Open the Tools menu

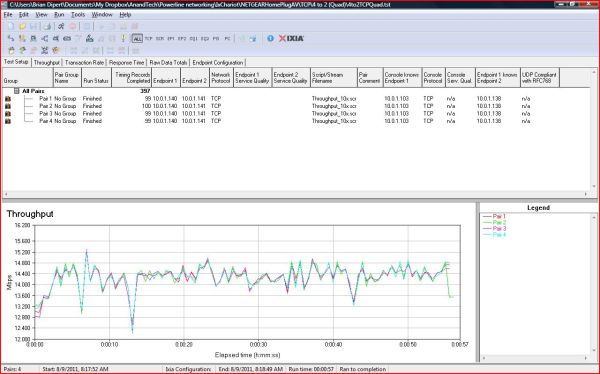[x=78, y=15]
